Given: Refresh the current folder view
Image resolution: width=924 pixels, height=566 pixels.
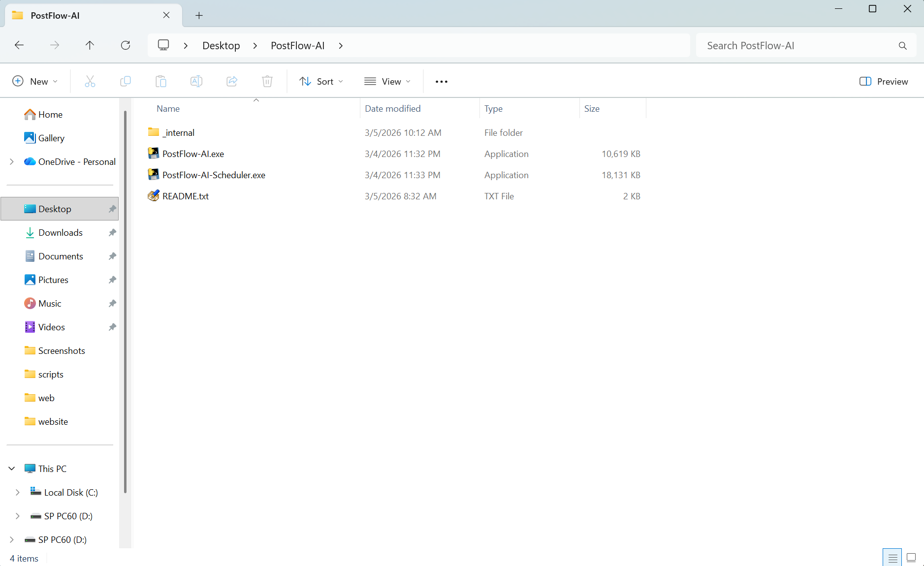Looking at the screenshot, I should [126, 45].
